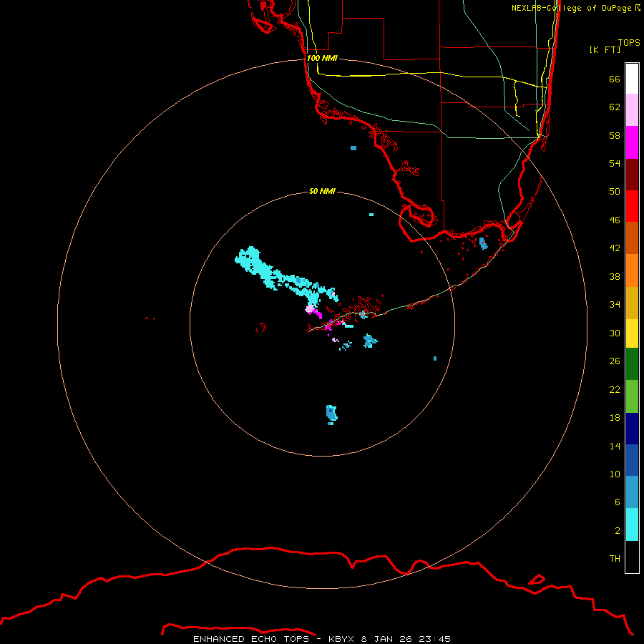
Task: Click the light pink legend swatch
Action: pos(632,110)
